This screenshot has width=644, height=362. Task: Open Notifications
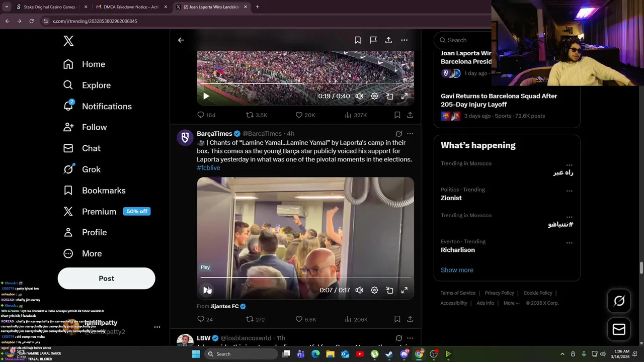(x=97, y=106)
